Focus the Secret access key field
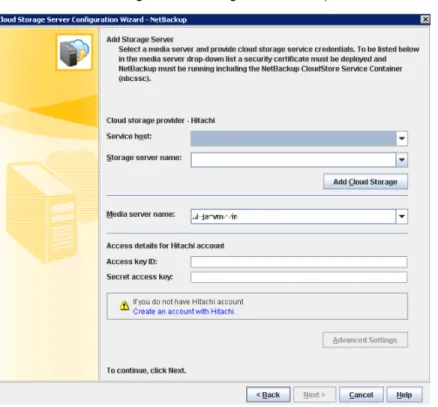This screenshot has height=407, width=438. coord(299,277)
